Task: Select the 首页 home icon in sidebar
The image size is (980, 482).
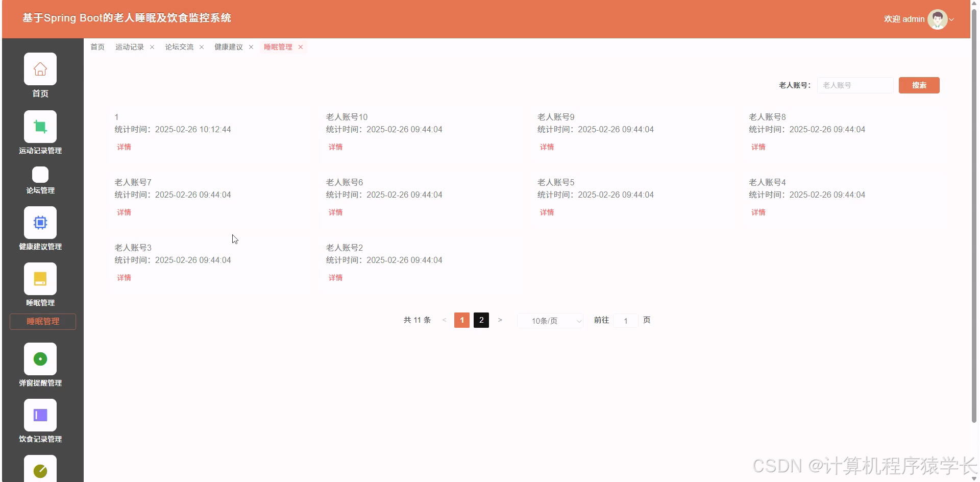Action: click(40, 68)
